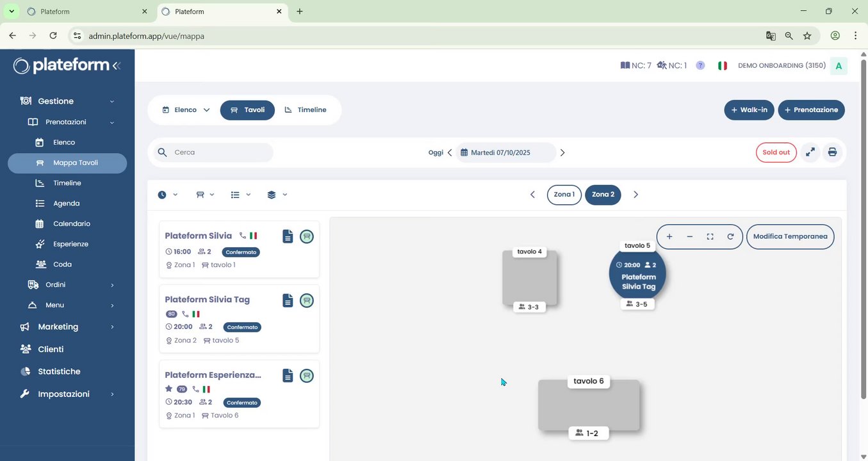
Task: Add a Walk-in
Action: click(749, 110)
